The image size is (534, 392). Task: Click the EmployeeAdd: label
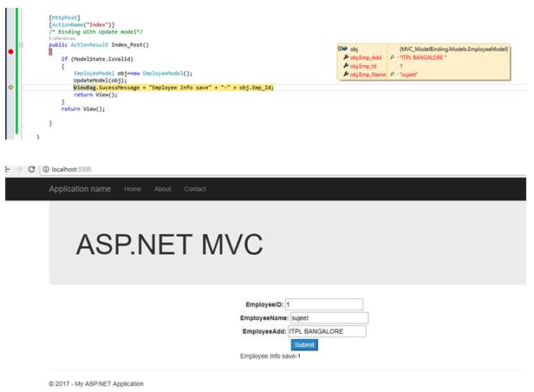point(264,331)
